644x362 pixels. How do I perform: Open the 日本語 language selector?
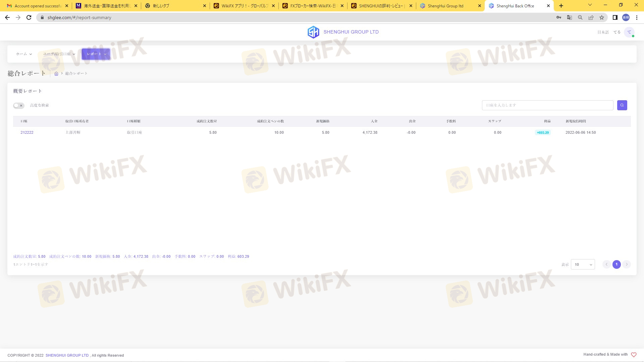tap(603, 32)
